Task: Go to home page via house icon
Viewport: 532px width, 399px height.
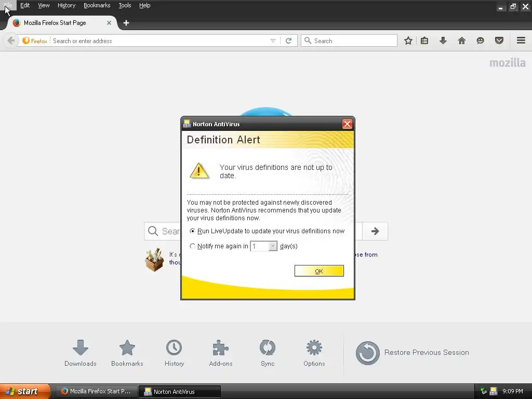Action: click(461, 41)
